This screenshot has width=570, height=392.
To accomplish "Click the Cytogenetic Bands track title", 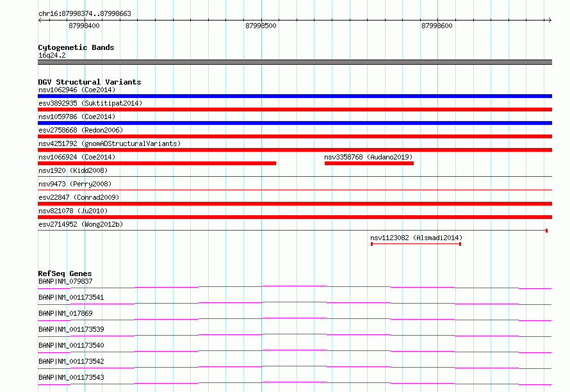I will pyautogui.click(x=76, y=47).
